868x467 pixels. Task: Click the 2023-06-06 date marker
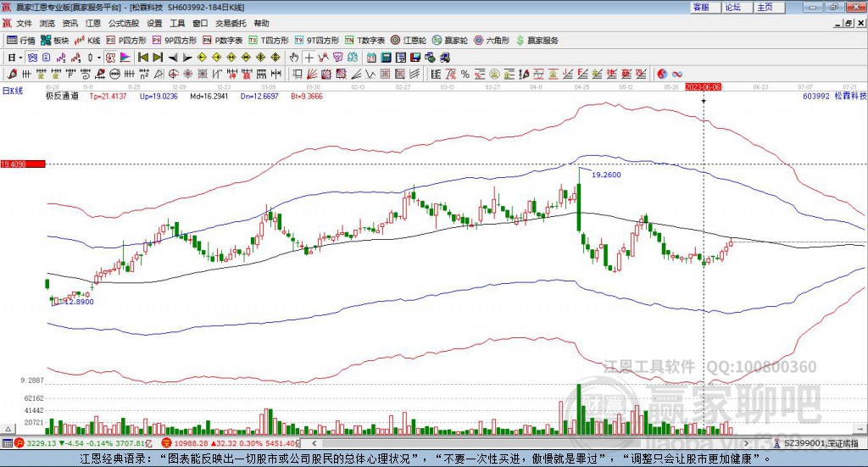click(x=703, y=87)
